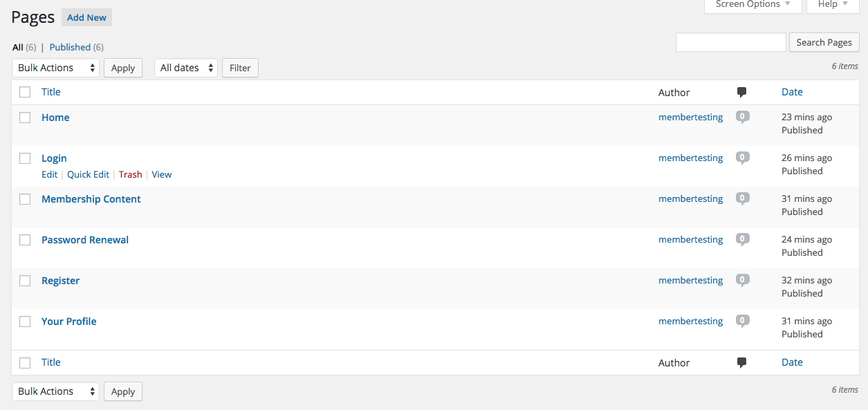This screenshot has height=410, width=868.
Task: Click Quick Edit under the Login page
Action: coord(88,174)
